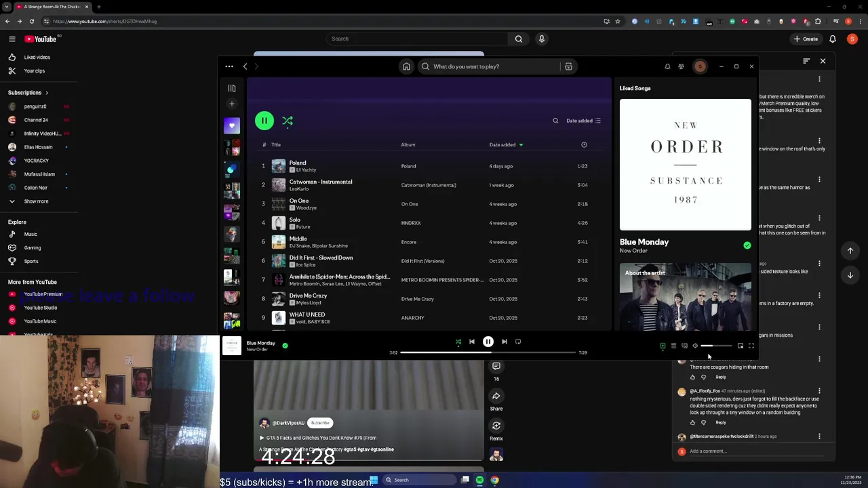
Task: Open 'New Order' artist link under Blue Monday
Action: point(633,251)
